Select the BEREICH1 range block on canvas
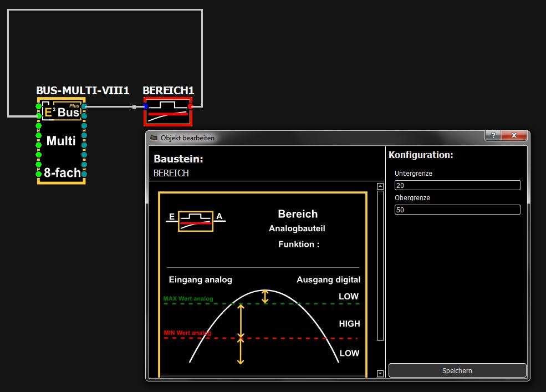The image size is (546, 392). pos(168,111)
